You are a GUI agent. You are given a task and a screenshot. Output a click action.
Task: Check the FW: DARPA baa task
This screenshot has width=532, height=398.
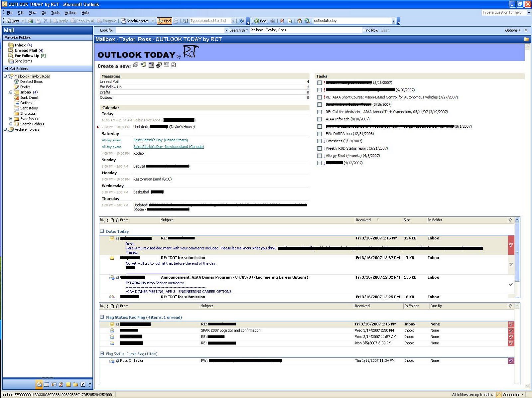click(x=320, y=134)
